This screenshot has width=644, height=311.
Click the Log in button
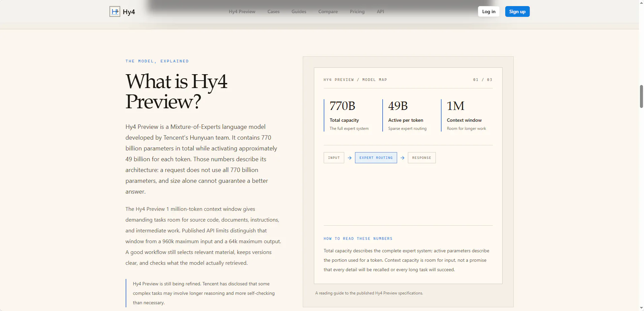489,11
